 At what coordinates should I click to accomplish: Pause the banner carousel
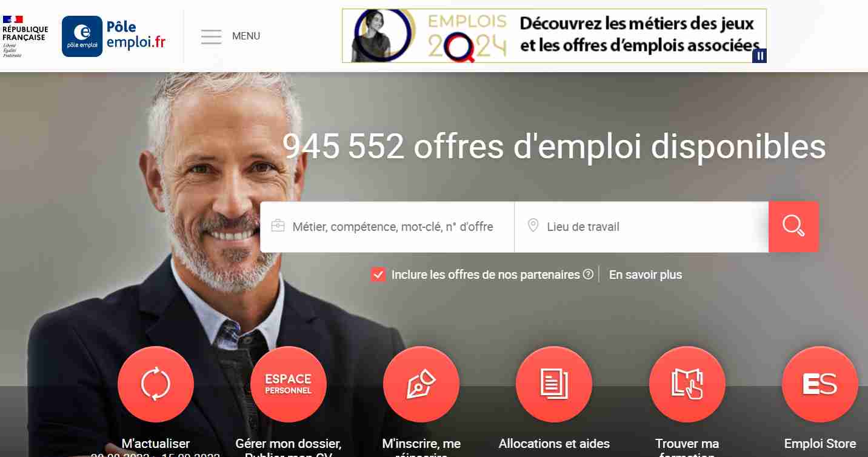(760, 56)
